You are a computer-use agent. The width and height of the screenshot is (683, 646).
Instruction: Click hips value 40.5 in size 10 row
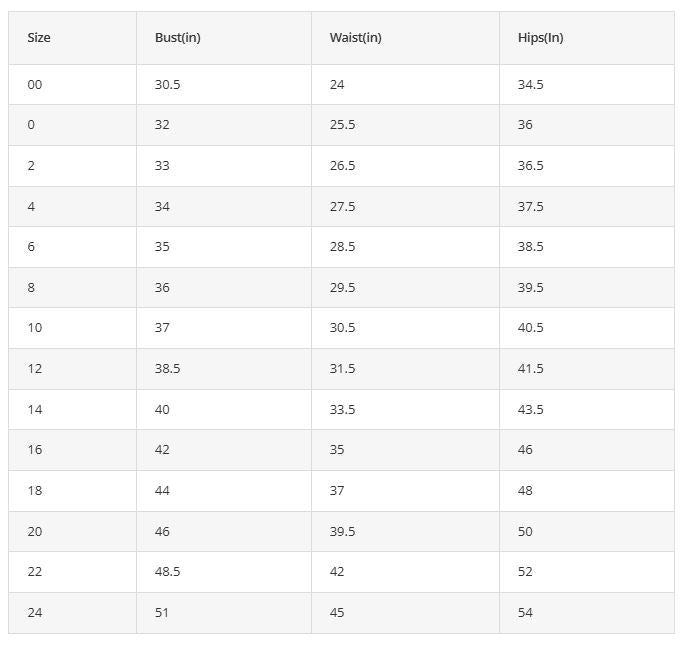click(x=531, y=328)
